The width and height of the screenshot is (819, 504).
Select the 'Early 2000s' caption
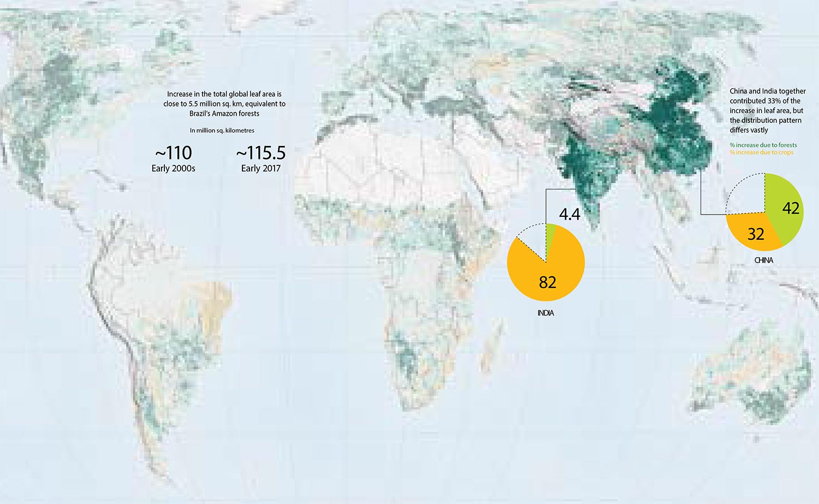173,168
